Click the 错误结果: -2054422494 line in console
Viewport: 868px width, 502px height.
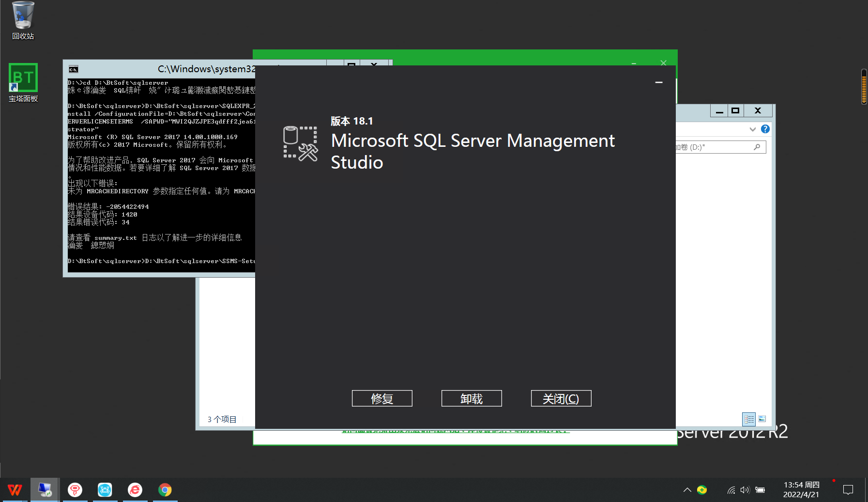coord(108,207)
